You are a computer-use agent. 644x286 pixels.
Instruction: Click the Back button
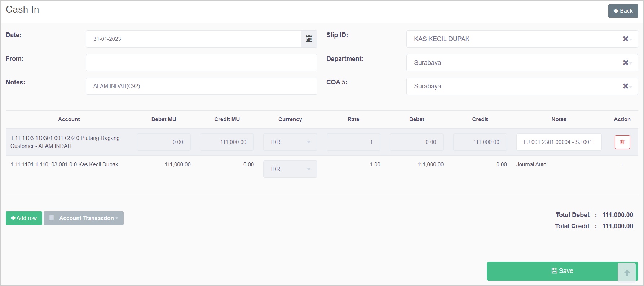tap(623, 11)
